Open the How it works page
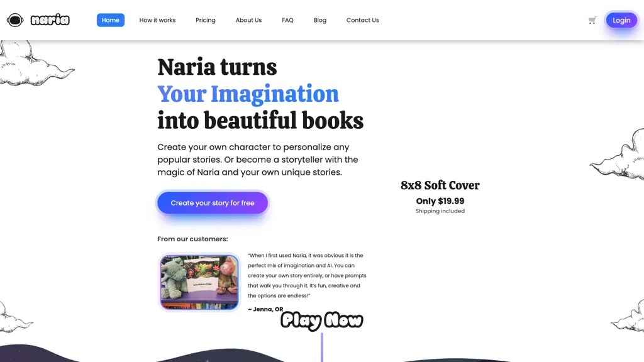 tap(157, 20)
